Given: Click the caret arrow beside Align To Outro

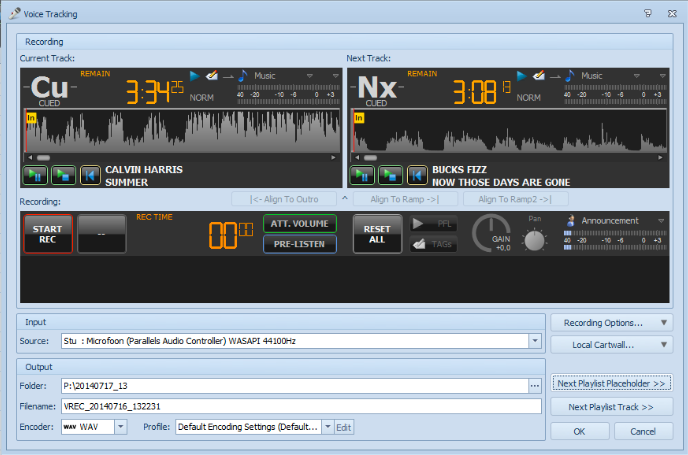Looking at the screenshot, I should [345, 198].
